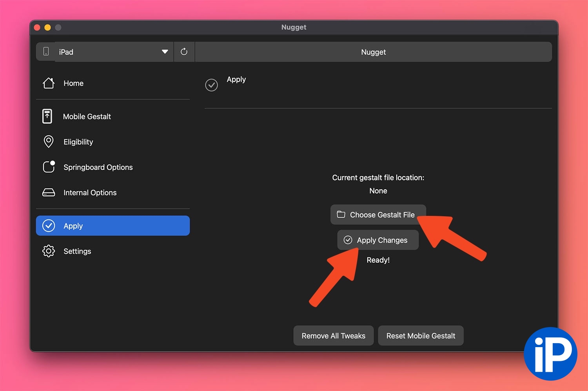Click 'Current gestalt file location:' label
Image resolution: width=588 pixels, height=391 pixels.
378,177
